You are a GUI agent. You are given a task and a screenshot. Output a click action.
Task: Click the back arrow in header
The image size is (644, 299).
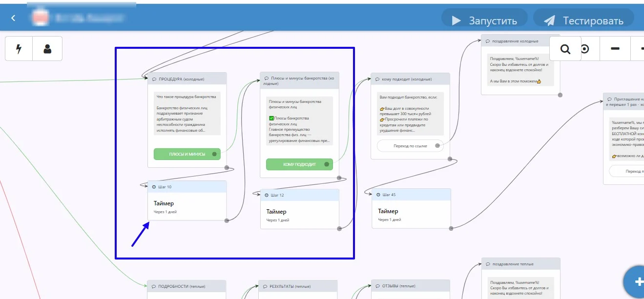[13, 18]
